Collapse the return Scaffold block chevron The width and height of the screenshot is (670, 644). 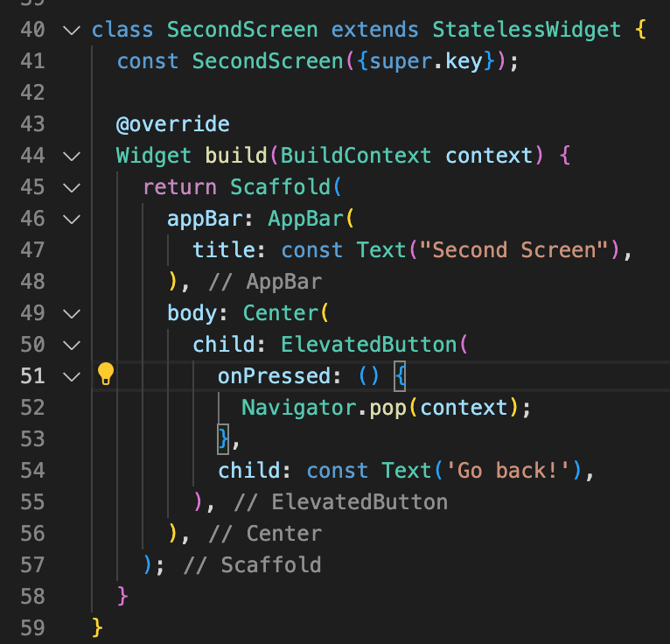click(x=71, y=187)
